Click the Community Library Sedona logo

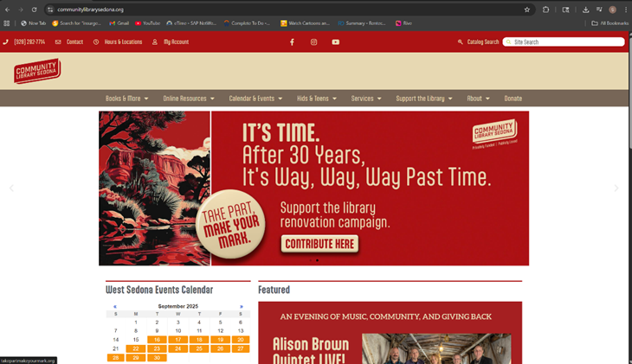click(37, 71)
